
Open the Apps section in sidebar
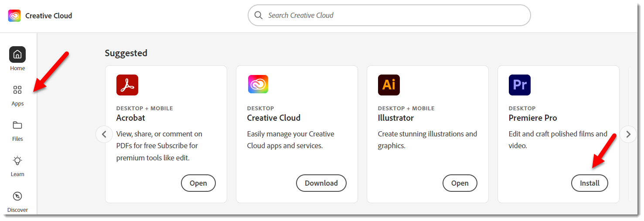tap(17, 95)
